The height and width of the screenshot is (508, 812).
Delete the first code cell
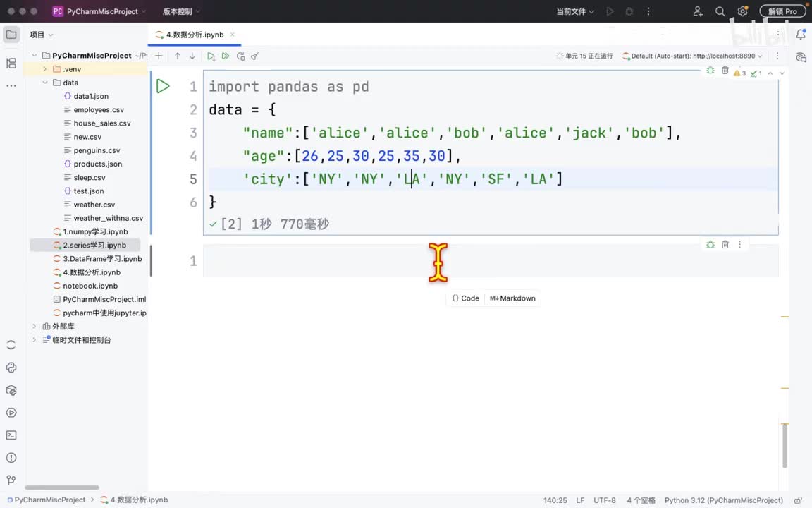pos(725,71)
